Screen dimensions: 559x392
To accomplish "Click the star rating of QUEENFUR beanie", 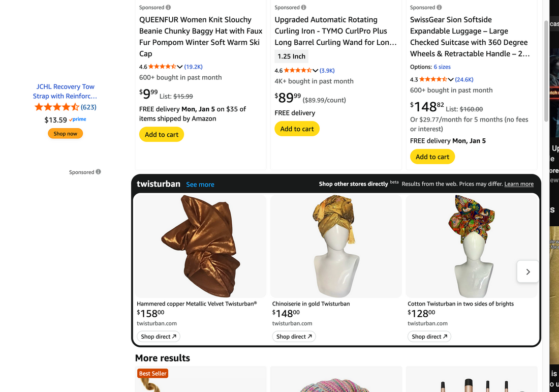I will (x=162, y=67).
